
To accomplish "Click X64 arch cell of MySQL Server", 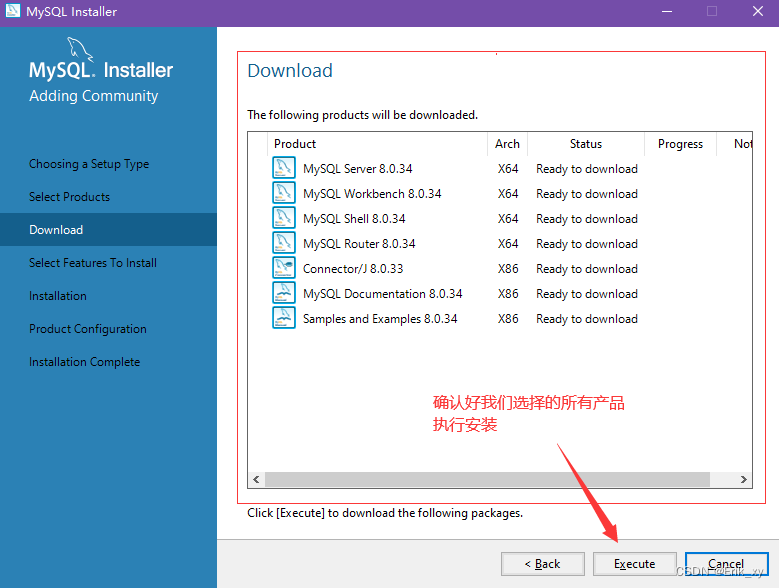I will pyautogui.click(x=508, y=169).
